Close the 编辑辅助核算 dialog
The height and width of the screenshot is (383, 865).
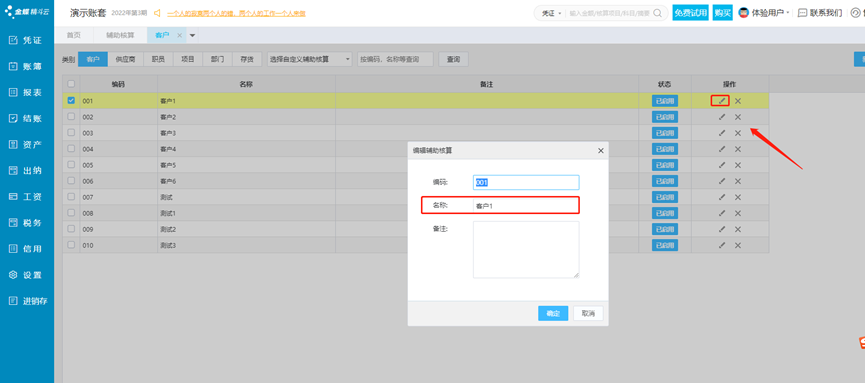[601, 150]
